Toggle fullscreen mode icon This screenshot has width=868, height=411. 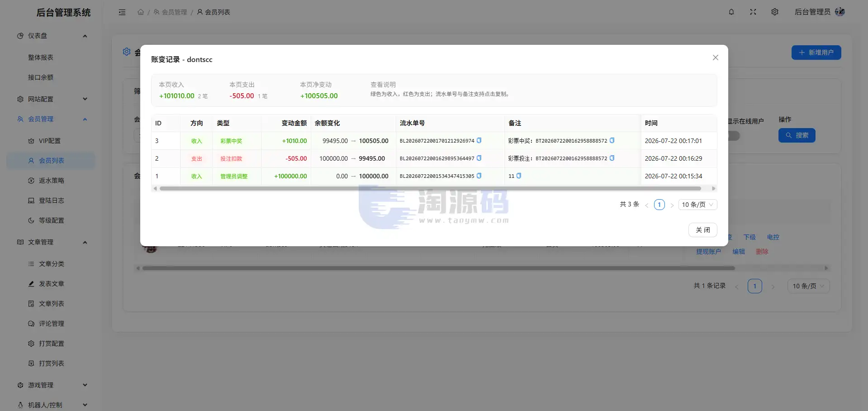click(x=753, y=12)
